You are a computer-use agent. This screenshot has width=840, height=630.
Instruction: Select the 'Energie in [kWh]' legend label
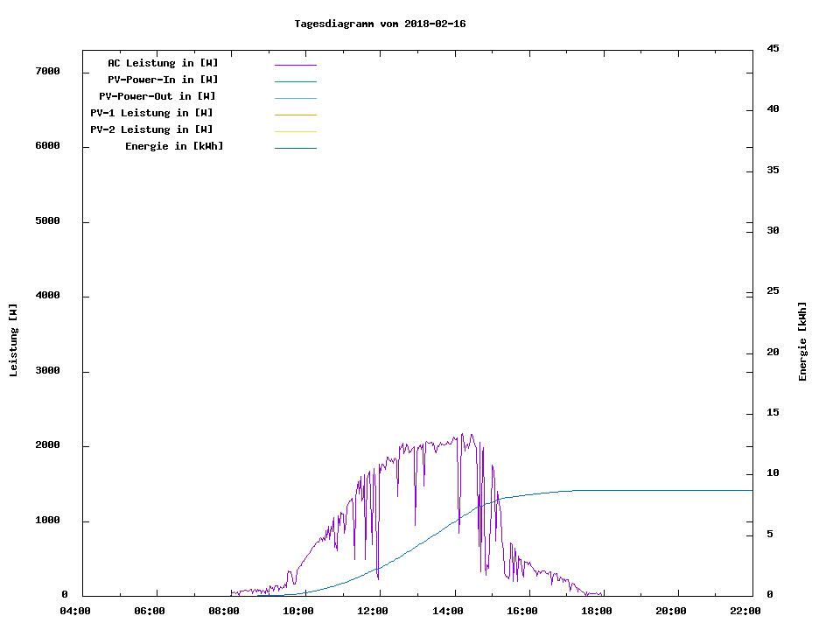[x=174, y=146]
